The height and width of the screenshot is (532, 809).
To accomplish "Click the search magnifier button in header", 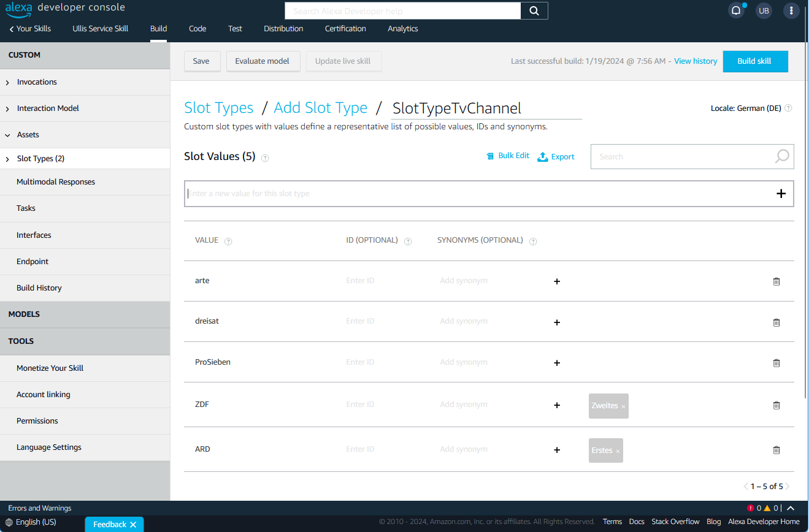I will (x=534, y=11).
